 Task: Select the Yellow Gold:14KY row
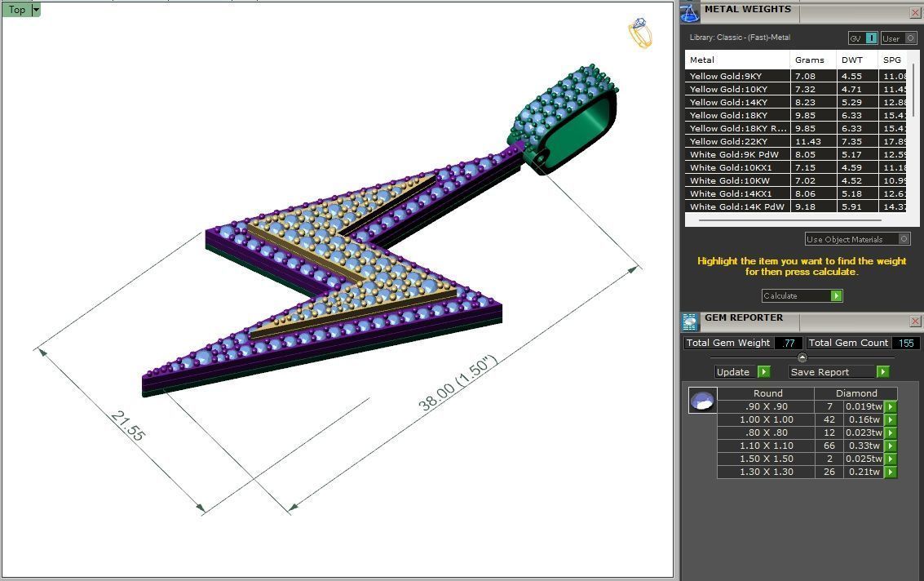point(795,102)
